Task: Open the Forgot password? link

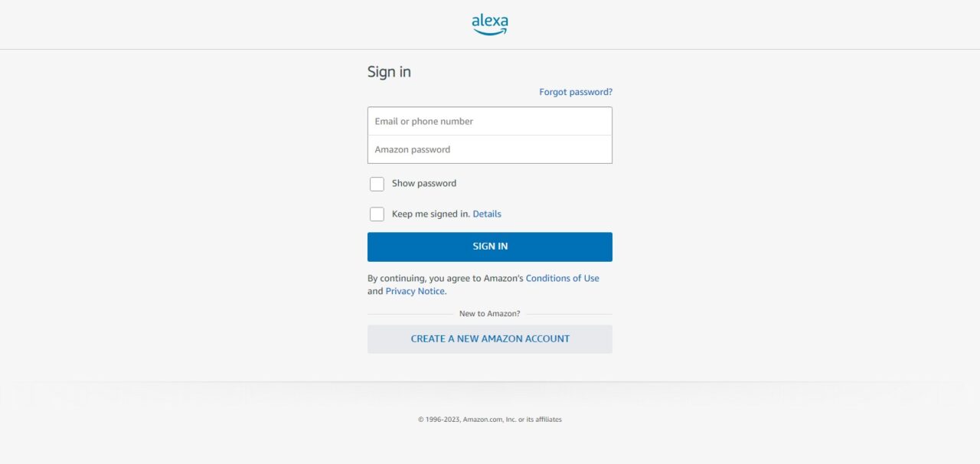Action: [576, 92]
